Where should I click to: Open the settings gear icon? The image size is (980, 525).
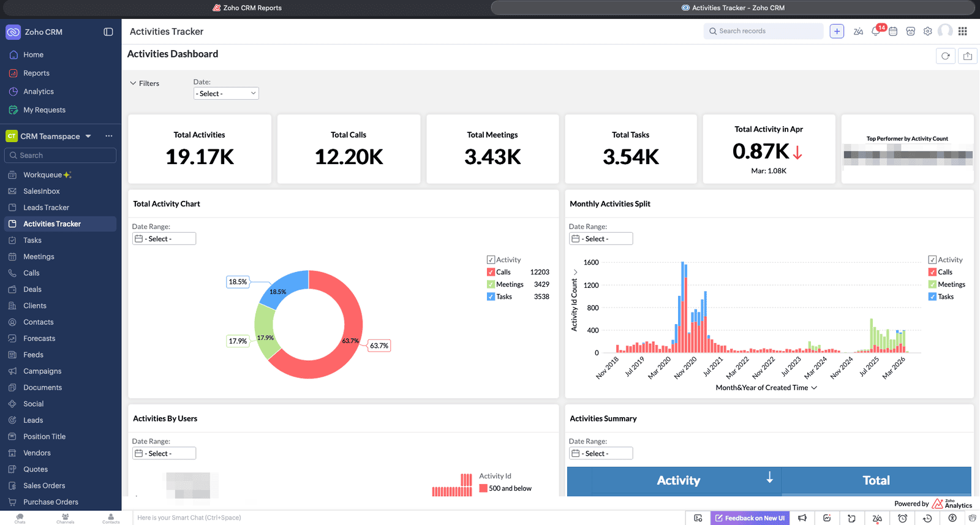pyautogui.click(x=928, y=31)
